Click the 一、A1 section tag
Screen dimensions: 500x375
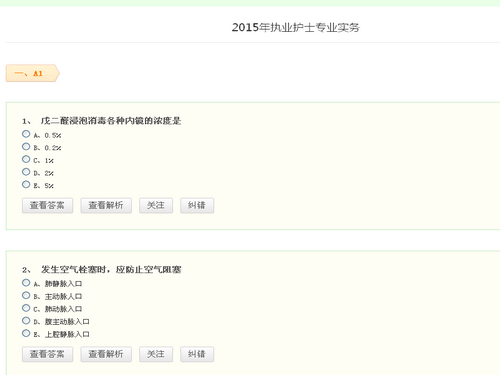click(32, 73)
